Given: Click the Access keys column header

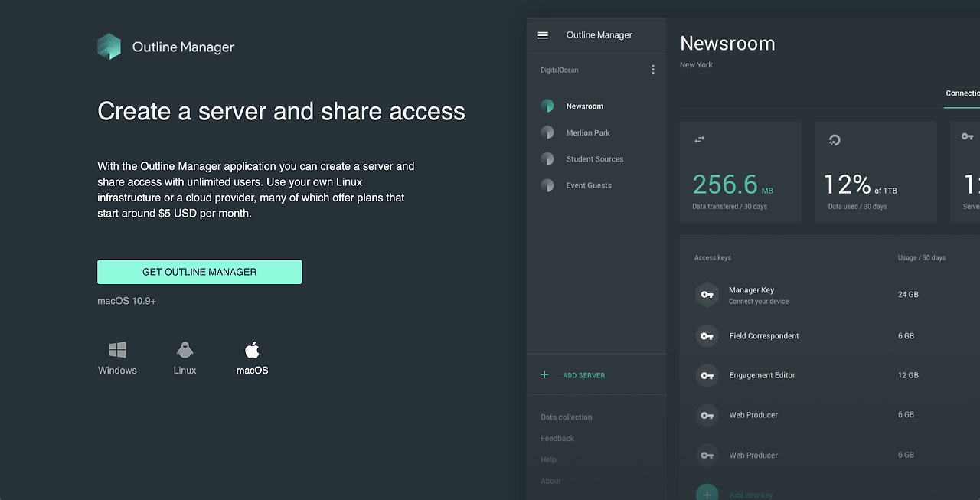Looking at the screenshot, I should [x=713, y=258].
